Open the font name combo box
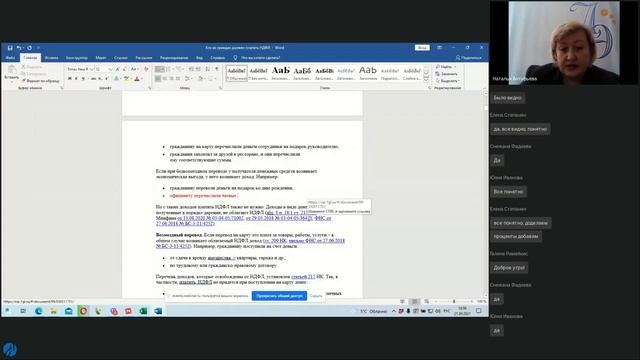640x360 pixels. [80, 69]
